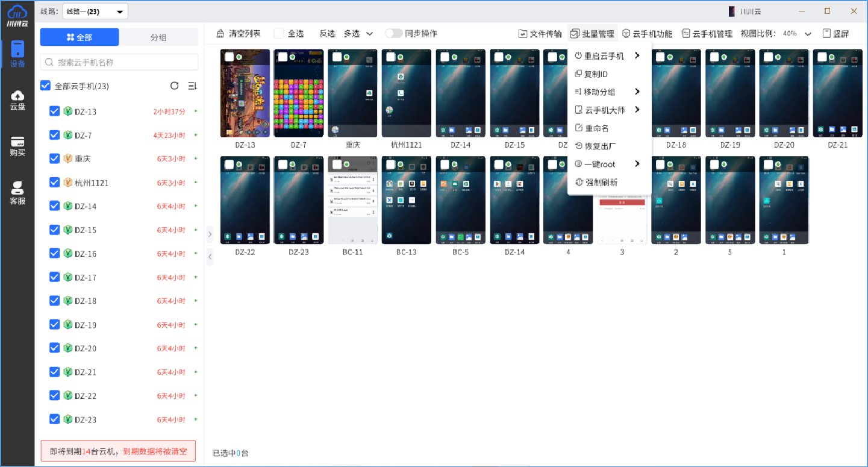This screenshot has height=467, width=868.
Task: Click the list view icon beside refresh
Action: tap(192, 86)
